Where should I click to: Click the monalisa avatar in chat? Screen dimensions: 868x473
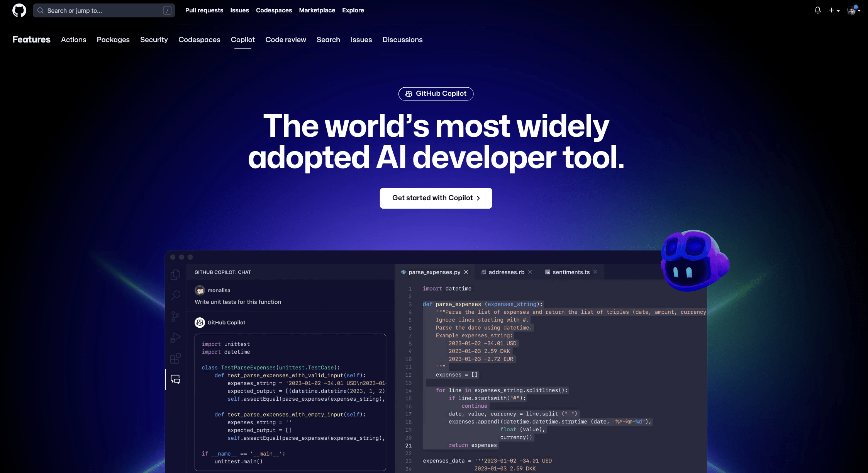pyautogui.click(x=200, y=290)
